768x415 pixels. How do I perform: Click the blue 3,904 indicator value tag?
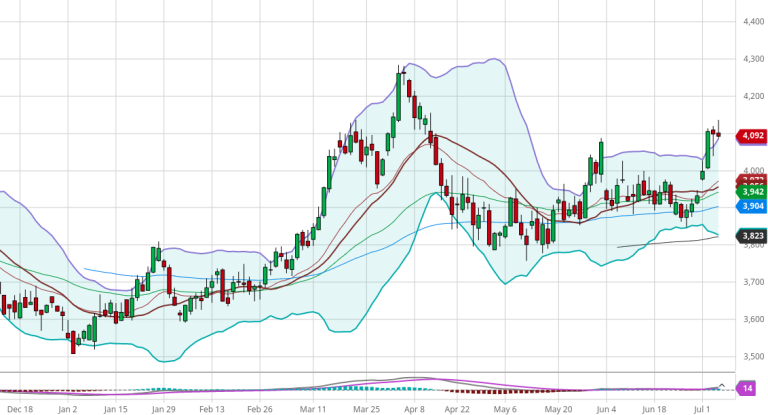coord(751,205)
